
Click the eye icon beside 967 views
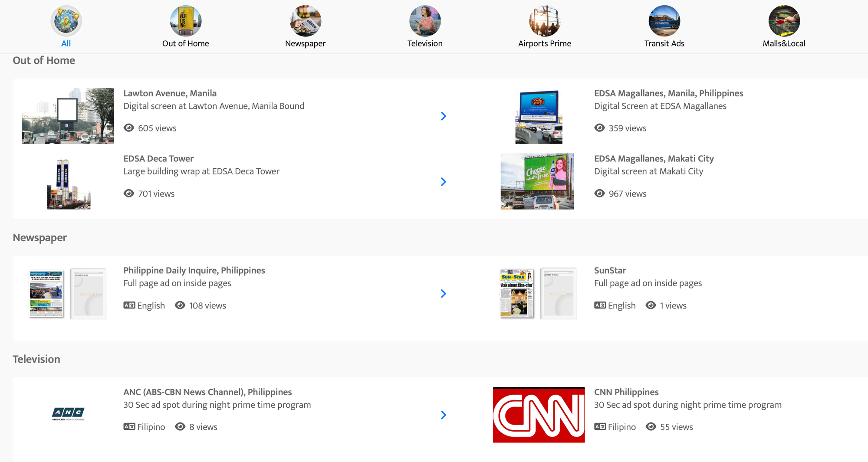click(599, 193)
